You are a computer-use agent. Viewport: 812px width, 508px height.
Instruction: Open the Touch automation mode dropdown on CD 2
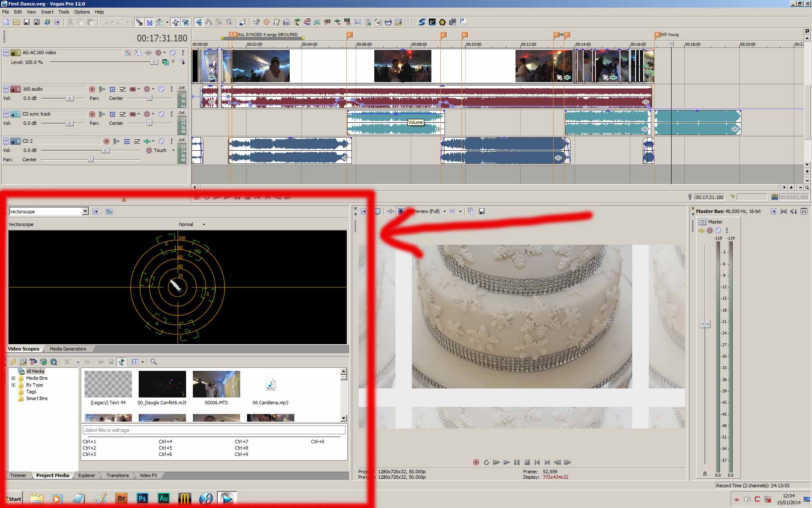[x=173, y=151]
